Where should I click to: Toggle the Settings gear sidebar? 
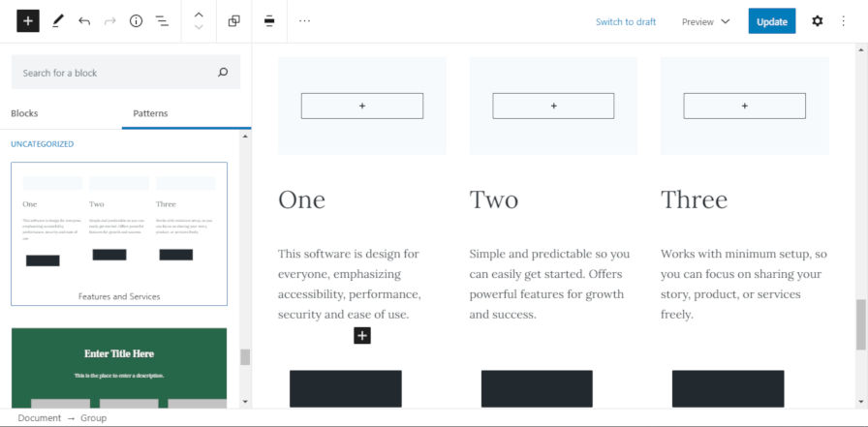tap(817, 21)
